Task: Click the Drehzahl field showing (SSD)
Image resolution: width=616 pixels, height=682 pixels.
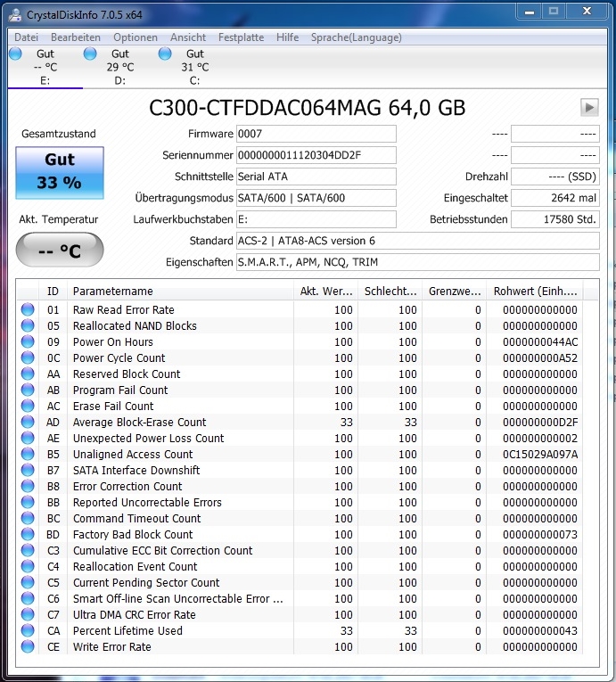Action: 555,177
